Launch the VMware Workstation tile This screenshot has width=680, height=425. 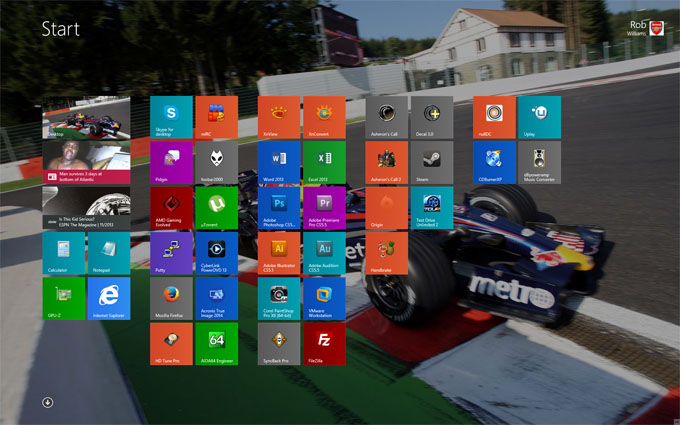pos(324,298)
